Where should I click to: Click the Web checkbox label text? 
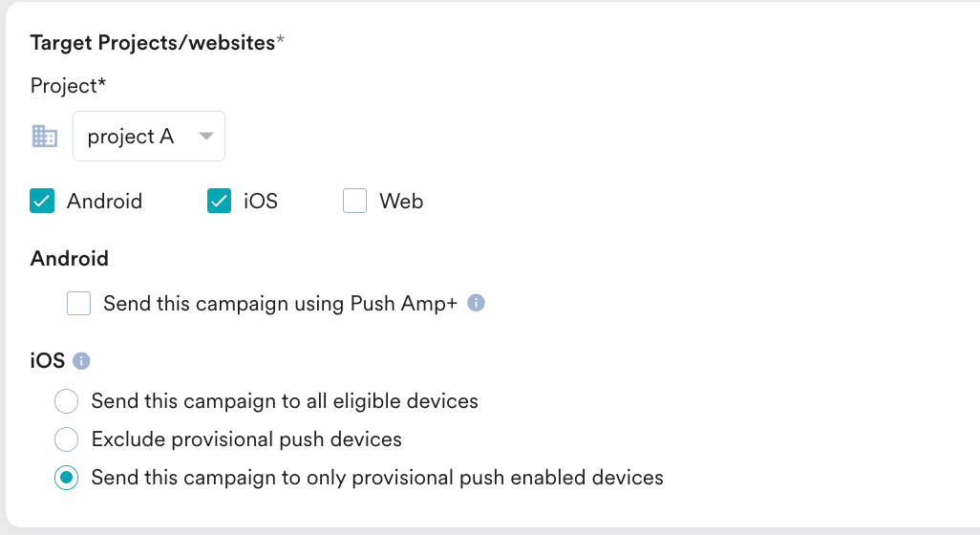click(x=401, y=202)
